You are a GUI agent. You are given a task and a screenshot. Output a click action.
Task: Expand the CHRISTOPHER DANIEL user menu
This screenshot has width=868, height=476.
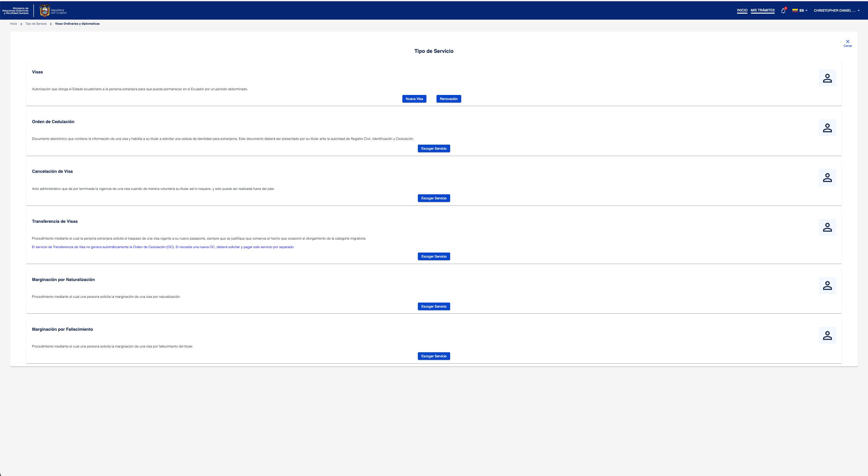[837, 11]
